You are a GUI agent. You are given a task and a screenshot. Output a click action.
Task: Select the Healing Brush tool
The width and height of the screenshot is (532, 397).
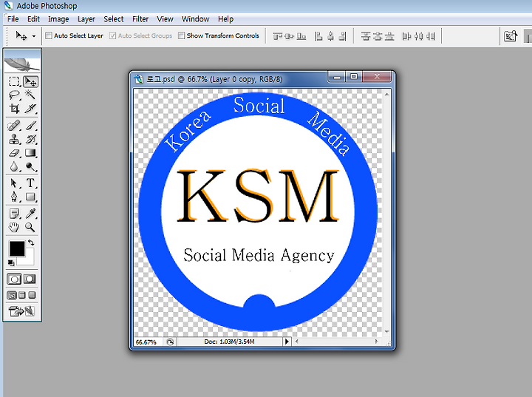click(x=14, y=126)
